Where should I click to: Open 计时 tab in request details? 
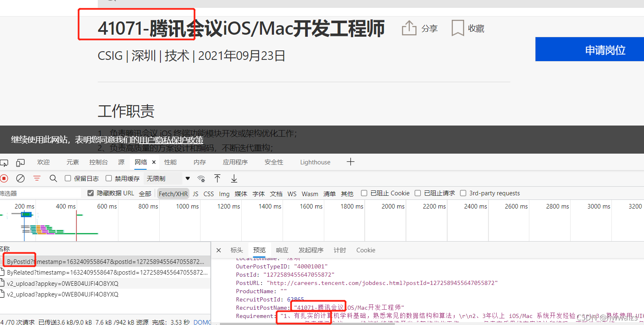[340, 250]
